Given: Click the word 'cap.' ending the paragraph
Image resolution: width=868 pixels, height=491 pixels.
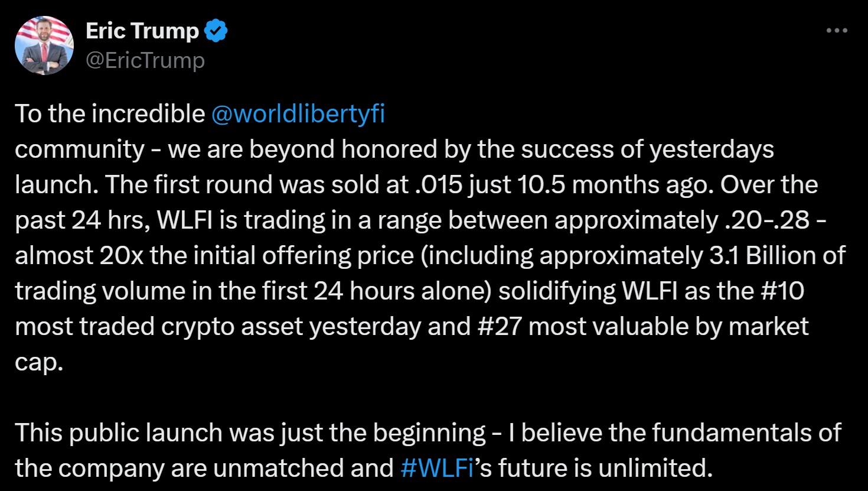Looking at the screenshot, I should pos(38,362).
